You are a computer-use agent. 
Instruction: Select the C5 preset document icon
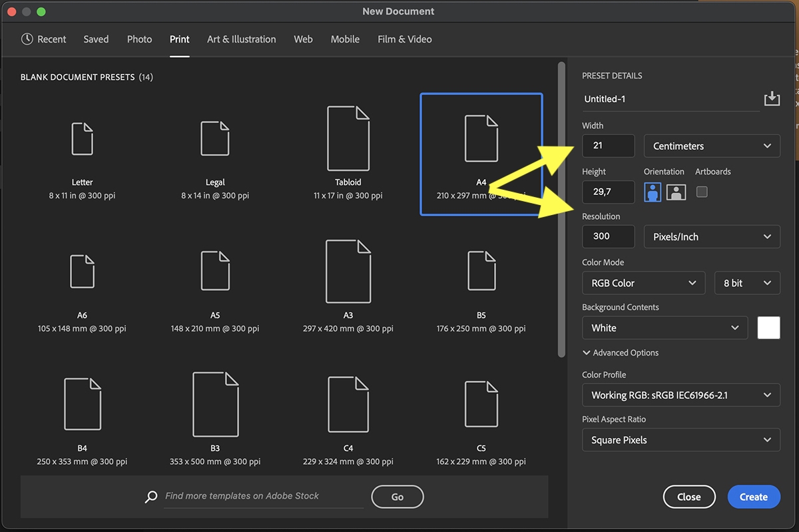coord(481,403)
